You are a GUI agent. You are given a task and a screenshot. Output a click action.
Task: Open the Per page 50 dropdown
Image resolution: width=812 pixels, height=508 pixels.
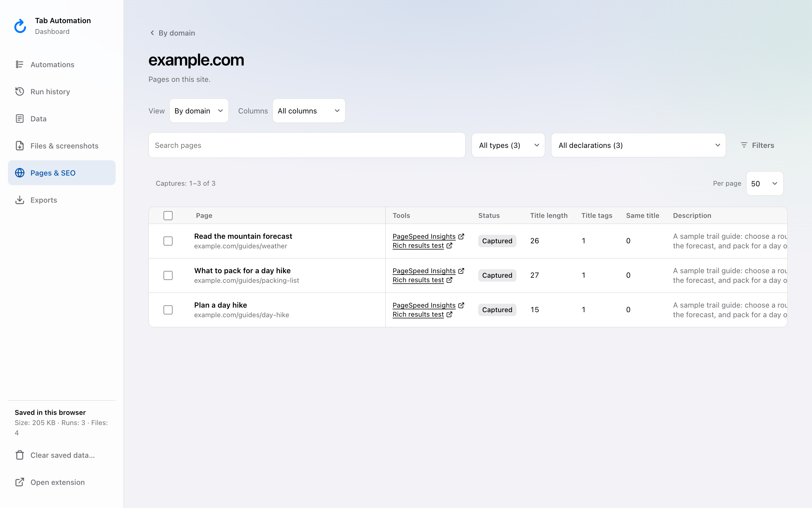[x=765, y=183]
